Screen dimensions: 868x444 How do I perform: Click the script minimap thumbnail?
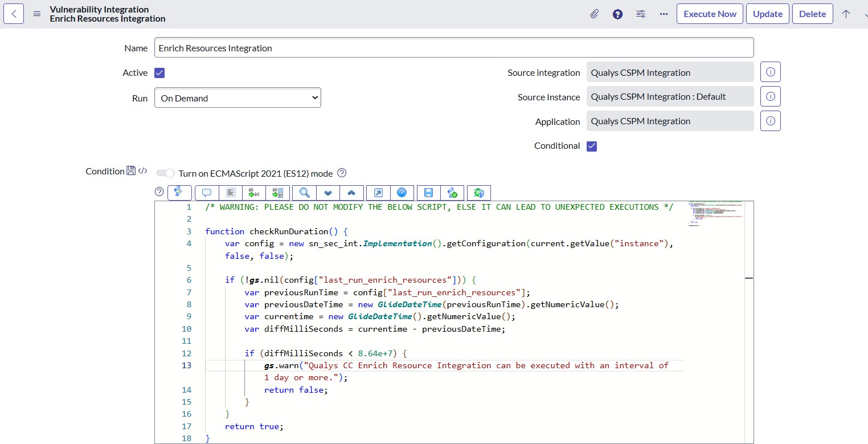(715, 214)
